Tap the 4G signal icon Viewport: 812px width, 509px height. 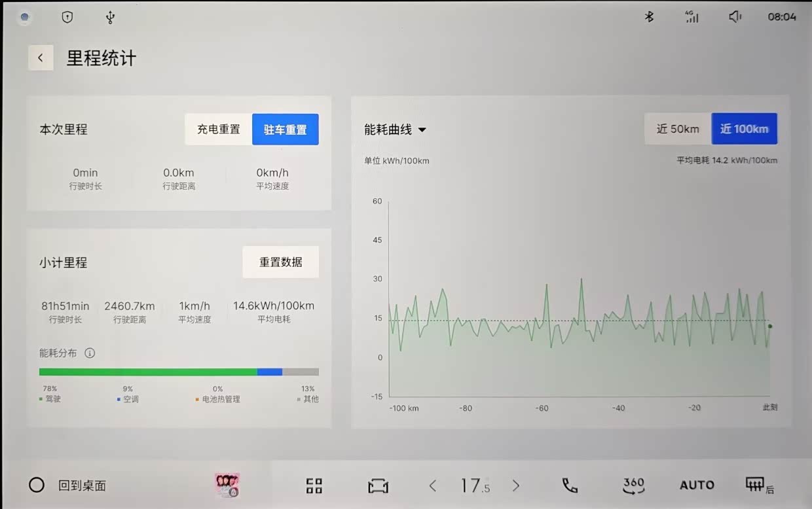click(692, 17)
